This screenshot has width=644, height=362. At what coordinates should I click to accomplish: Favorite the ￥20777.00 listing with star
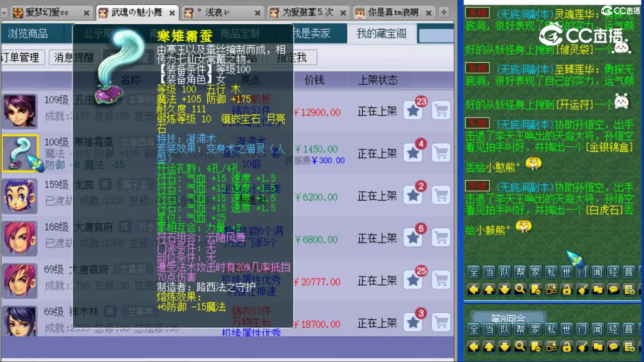tap(413, 280)
